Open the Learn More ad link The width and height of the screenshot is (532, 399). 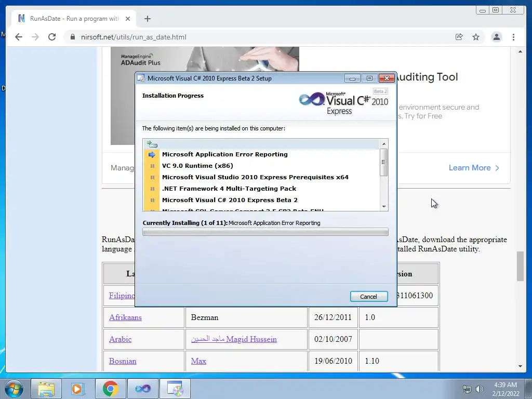474,168
